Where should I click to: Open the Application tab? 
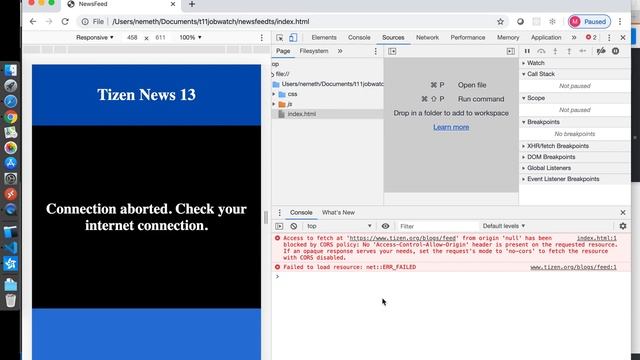[x=546, y=38]
